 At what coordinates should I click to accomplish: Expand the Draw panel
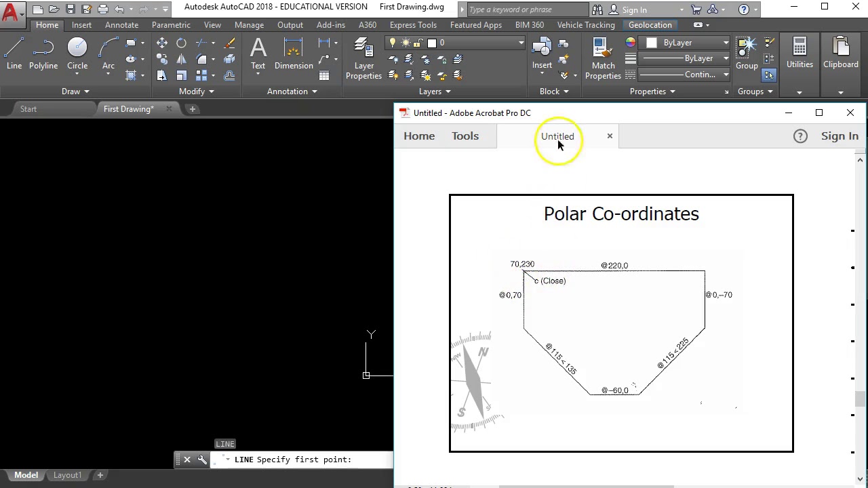75,91
